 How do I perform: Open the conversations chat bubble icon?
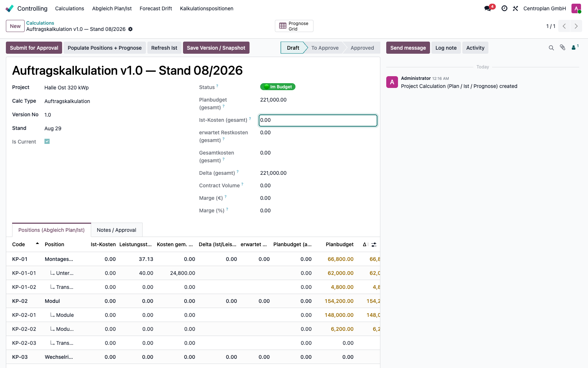click(488, 8)
